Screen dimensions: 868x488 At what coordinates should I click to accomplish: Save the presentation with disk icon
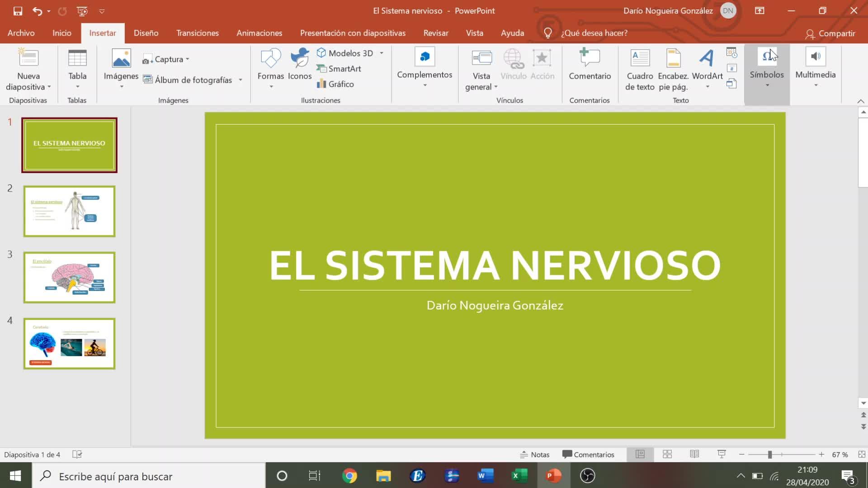coord(18,11)
